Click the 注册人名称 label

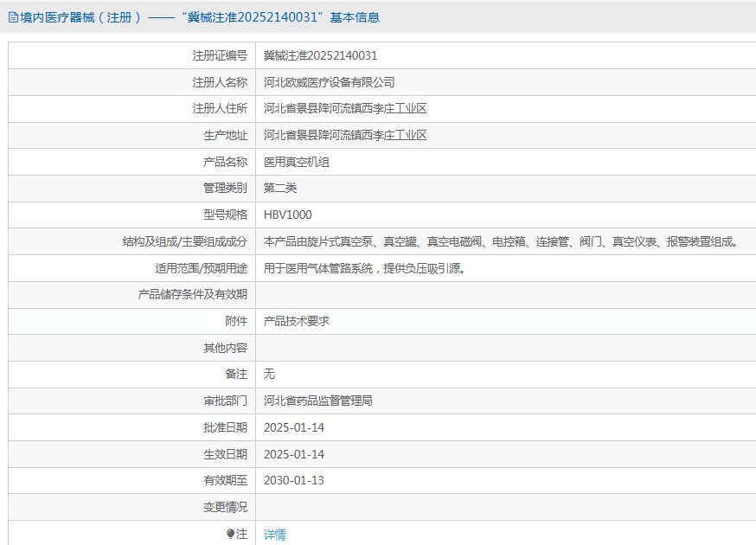pyautogui.click(x=220, y=82)
